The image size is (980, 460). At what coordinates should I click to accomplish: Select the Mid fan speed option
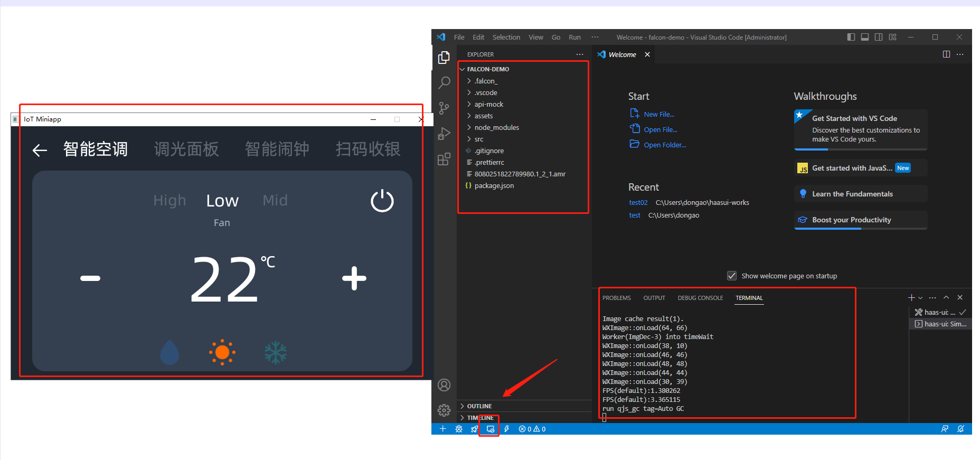tap(275, 200)
